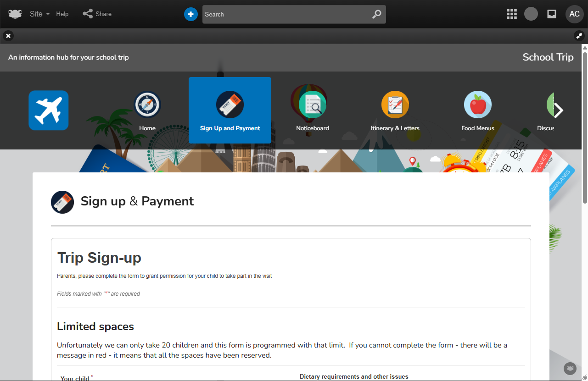Close the site panel with X button
The image size is (588, 381).
pyautogui.click(x=8, y=36)
